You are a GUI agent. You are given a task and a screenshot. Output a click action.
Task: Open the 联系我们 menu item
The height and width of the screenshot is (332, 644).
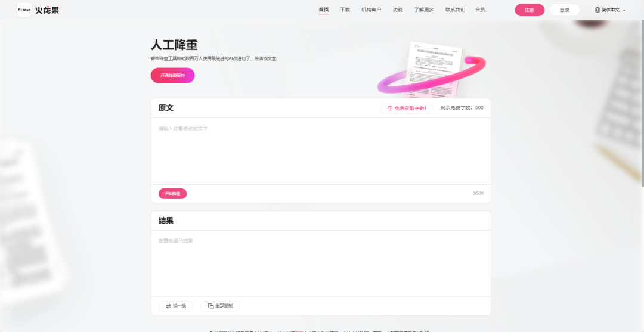[455, 10]
